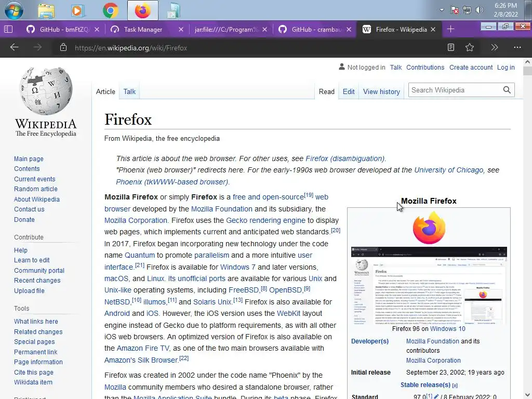Open What links here tool
Screen dimensions: 532x399
pos(36,321)
